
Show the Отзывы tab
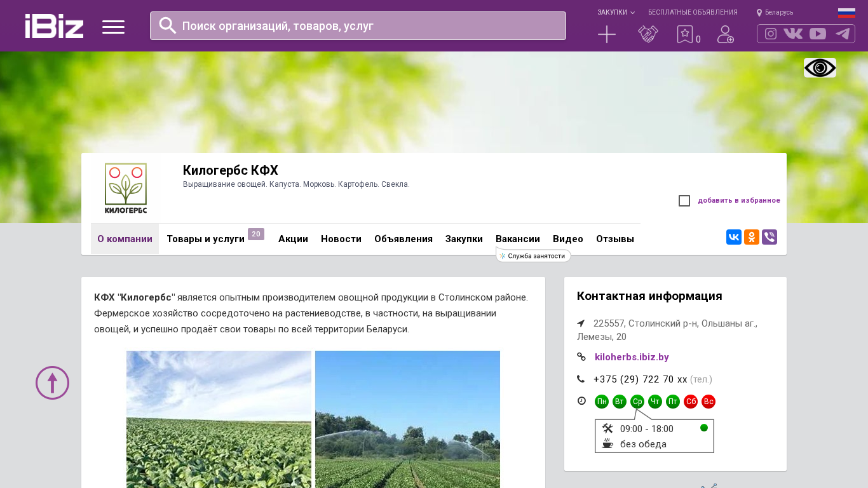click(615, 239)
